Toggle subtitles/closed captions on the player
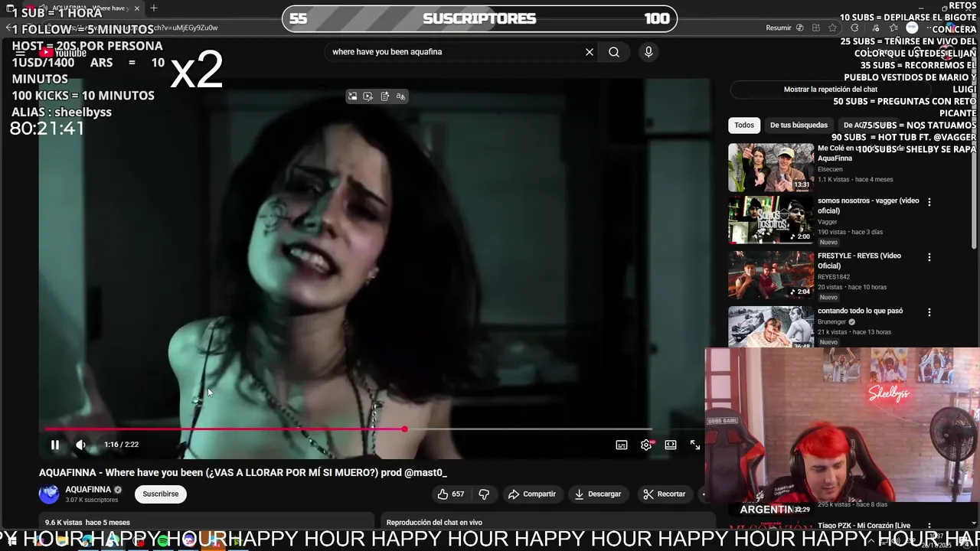This screenshot has height=551, width=980. (x=622, y=445)
